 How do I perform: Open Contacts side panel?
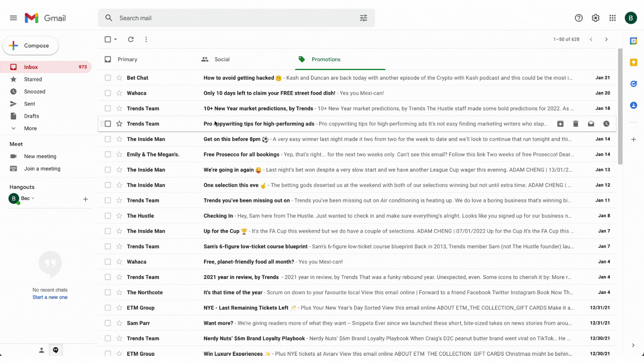tap(633, 105)
